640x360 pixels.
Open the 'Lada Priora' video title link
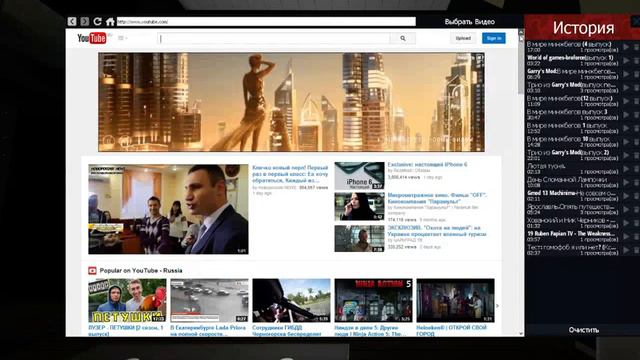(x=208, y=330)
